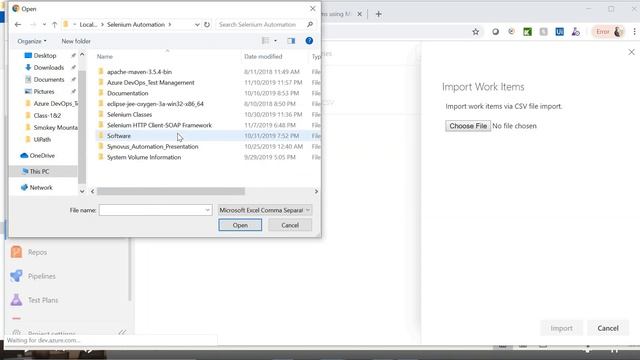Select This PC in the navigation pane

pyautogui.click(x=39, y=171)
